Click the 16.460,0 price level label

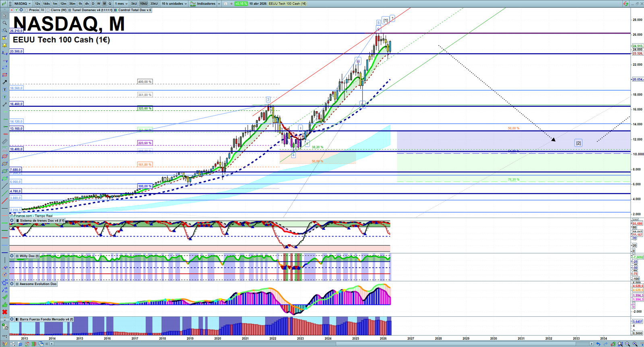pos(17,104)
